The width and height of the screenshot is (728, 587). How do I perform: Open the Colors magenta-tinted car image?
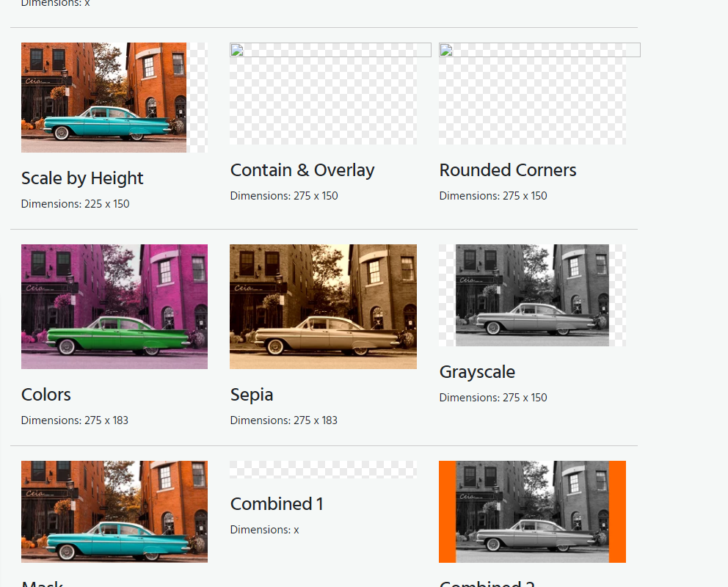click(x=114, y=307)
